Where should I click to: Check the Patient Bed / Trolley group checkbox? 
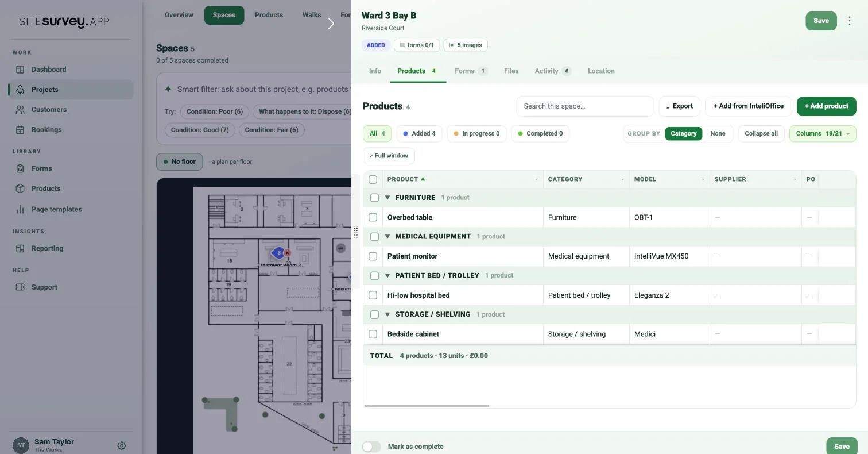coord(375,276)
